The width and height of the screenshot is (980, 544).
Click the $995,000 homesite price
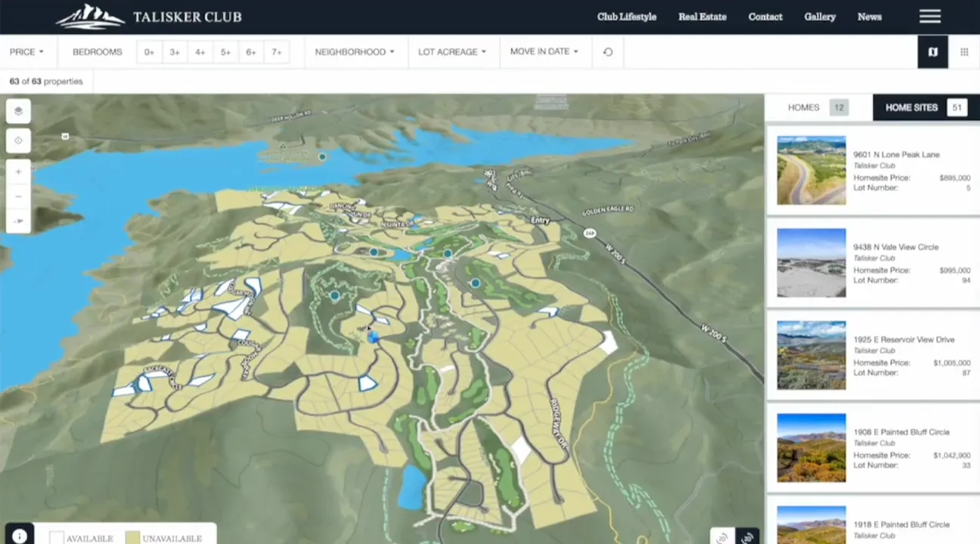click(x=954, y=270)
